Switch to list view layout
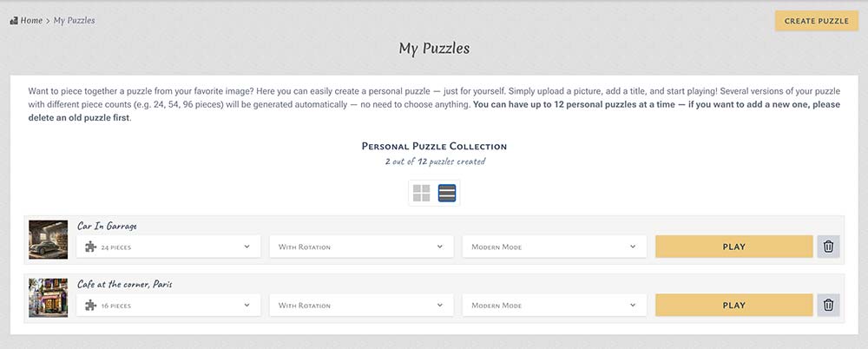Screen dimensions: 868x349 [x=447, y=193]
